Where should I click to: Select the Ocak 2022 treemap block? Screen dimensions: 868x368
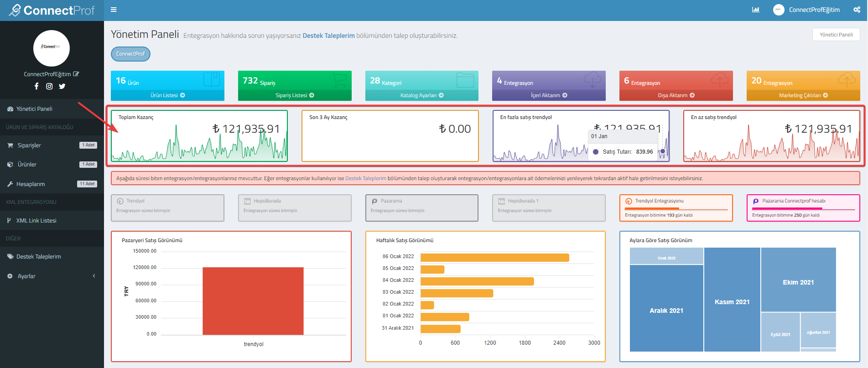[666, 256]
